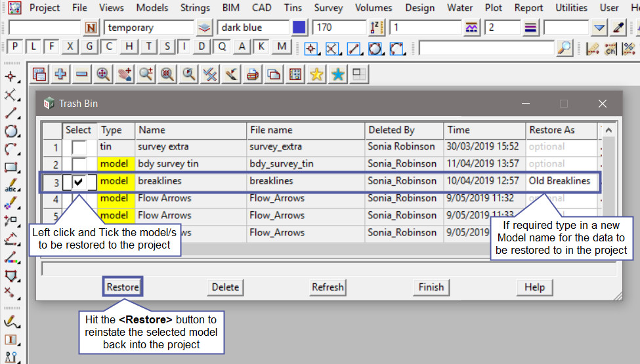
Task: Click the printer icon in view toolbar
Action: (252, 75)
